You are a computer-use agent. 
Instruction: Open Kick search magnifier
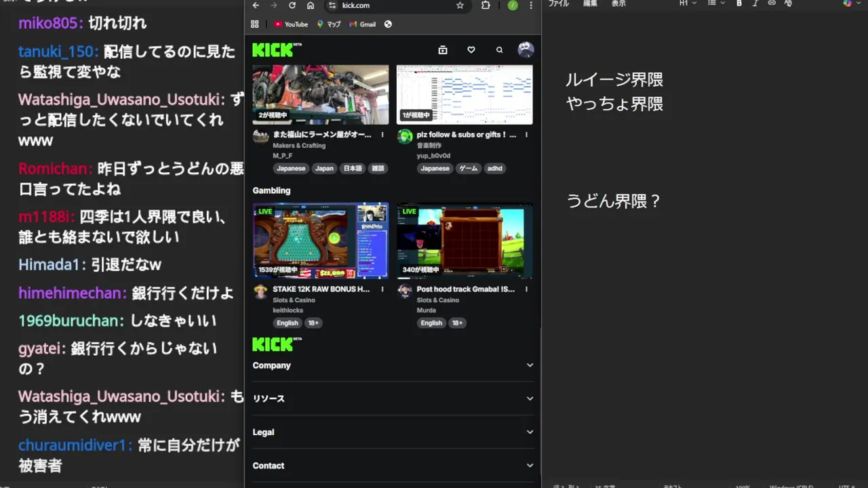(x=500, y=49)
